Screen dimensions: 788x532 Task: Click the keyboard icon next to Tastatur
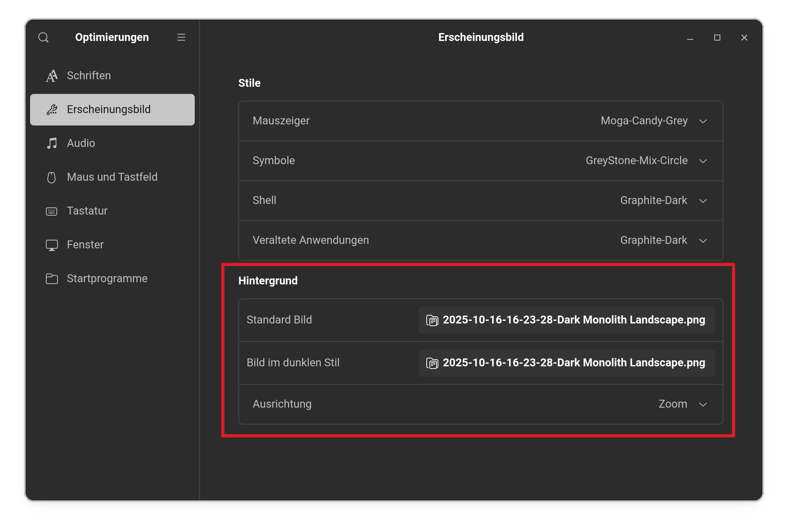click(x=52, y=211)
